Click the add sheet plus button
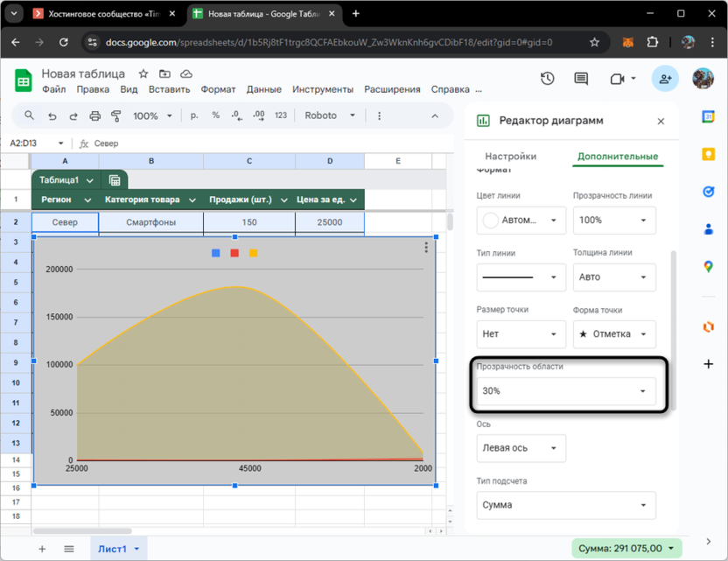The image size is (728, 561). coord(41,549)
